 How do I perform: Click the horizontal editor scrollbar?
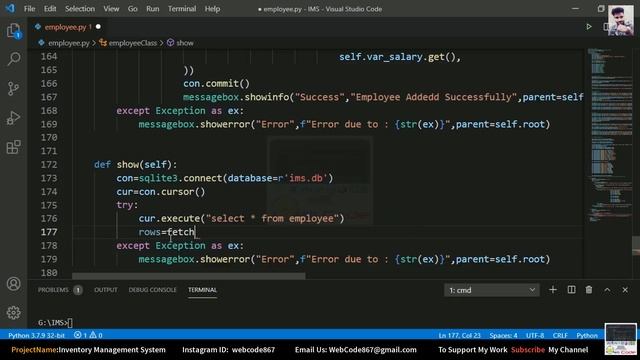[189, 276]
